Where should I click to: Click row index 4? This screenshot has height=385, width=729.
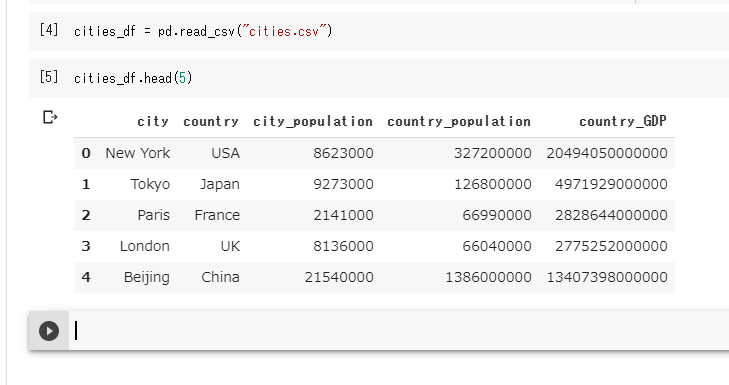point(86,277)
